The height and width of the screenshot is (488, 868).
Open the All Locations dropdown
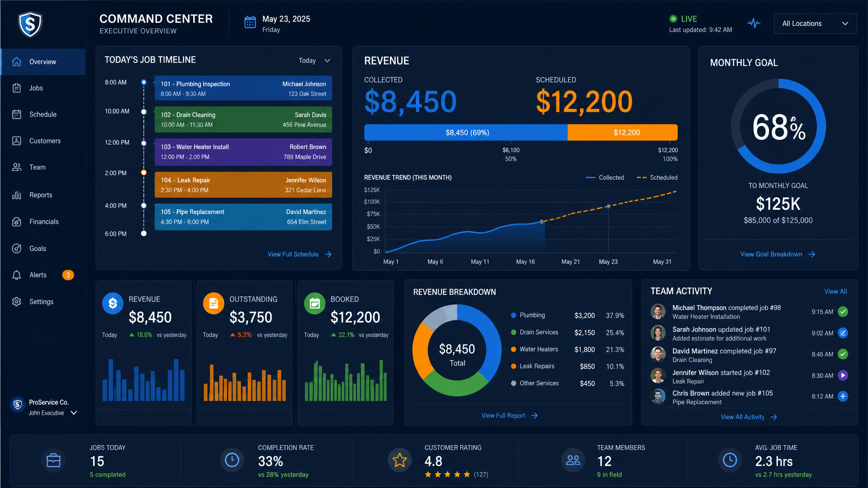click(x=815, y=23)
